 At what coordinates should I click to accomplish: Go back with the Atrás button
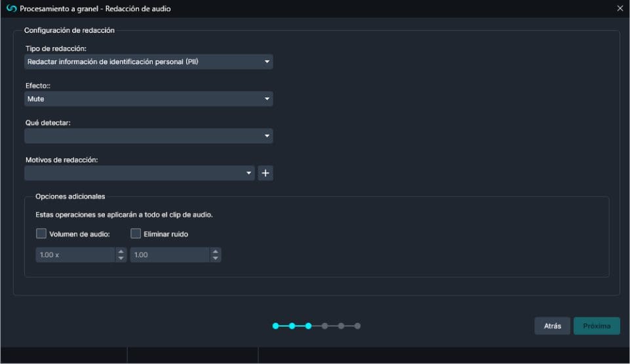(x=553, y=326)
